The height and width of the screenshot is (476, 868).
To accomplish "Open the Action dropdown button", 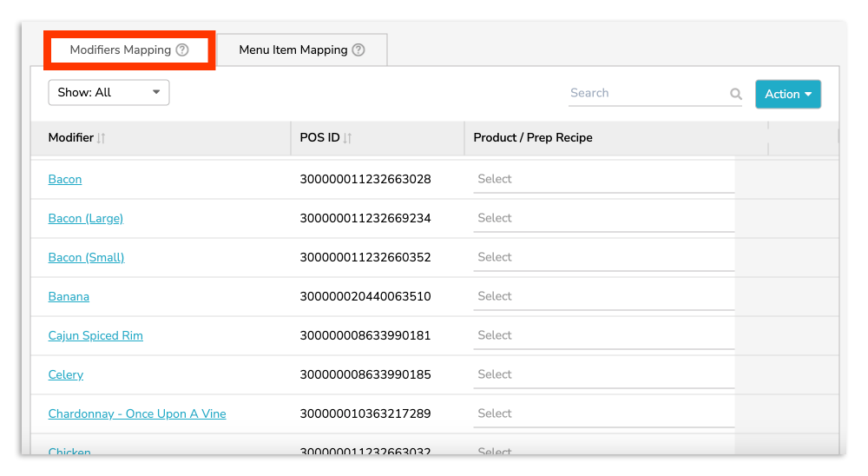I will pyautogui.click(x=787, y=94).
